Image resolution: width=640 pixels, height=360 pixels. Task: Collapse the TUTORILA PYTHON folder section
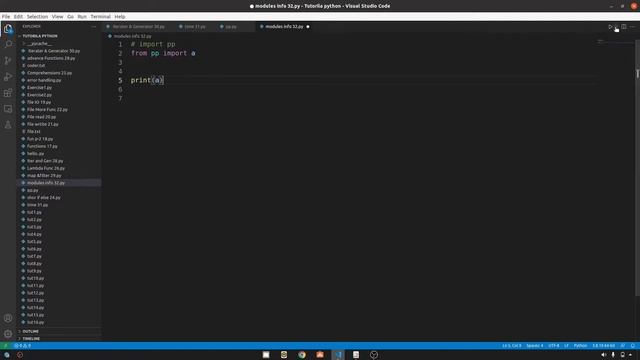pyautogui.click(x=40, y=36)
